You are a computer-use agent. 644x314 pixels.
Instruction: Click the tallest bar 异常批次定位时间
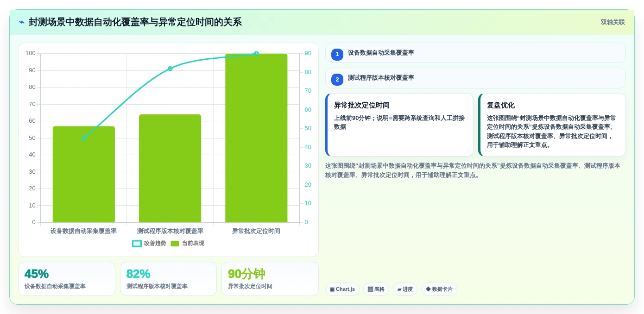[x=256, y=138]
